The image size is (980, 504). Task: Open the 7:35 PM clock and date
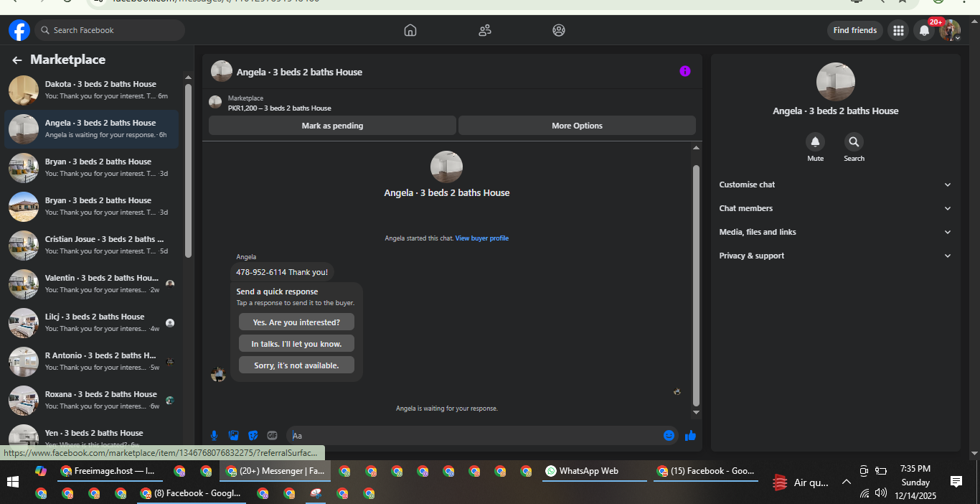click(x=915, y=482)
